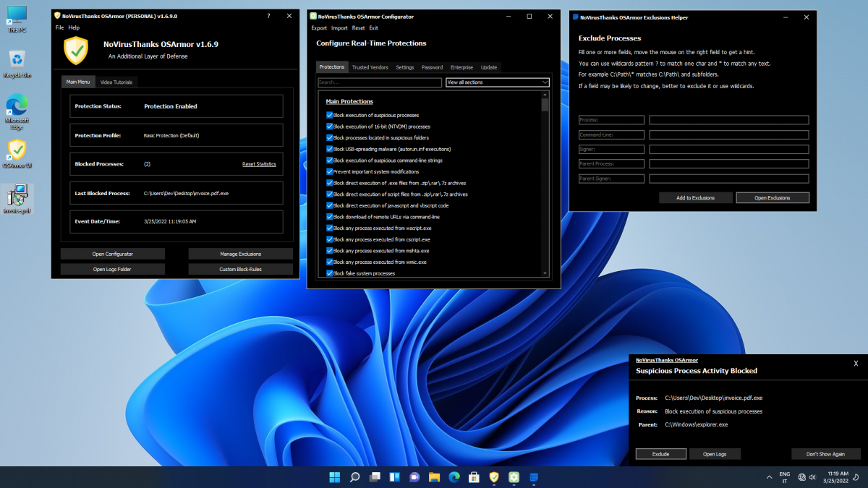Click Exit in Configurator menu
Screen dimensions: 868x488
pyautogui.click(x=373, y=28)
